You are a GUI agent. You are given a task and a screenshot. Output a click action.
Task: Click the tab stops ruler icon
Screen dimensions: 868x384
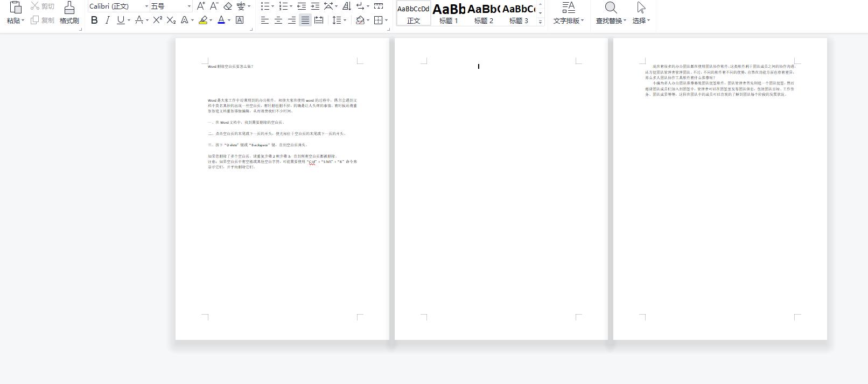click(x=379, y=6)
